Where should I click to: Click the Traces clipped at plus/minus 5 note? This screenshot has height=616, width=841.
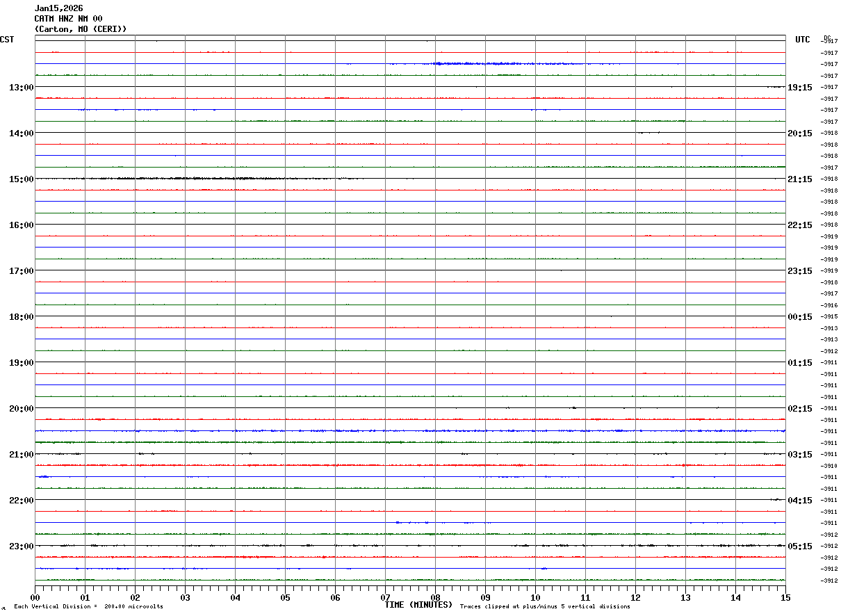(545, 607)
